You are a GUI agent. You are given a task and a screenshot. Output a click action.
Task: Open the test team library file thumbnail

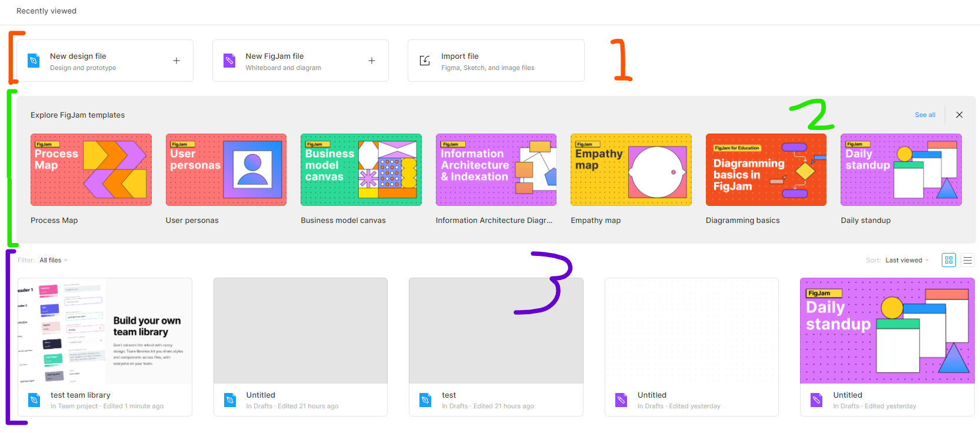coord(105,331)
